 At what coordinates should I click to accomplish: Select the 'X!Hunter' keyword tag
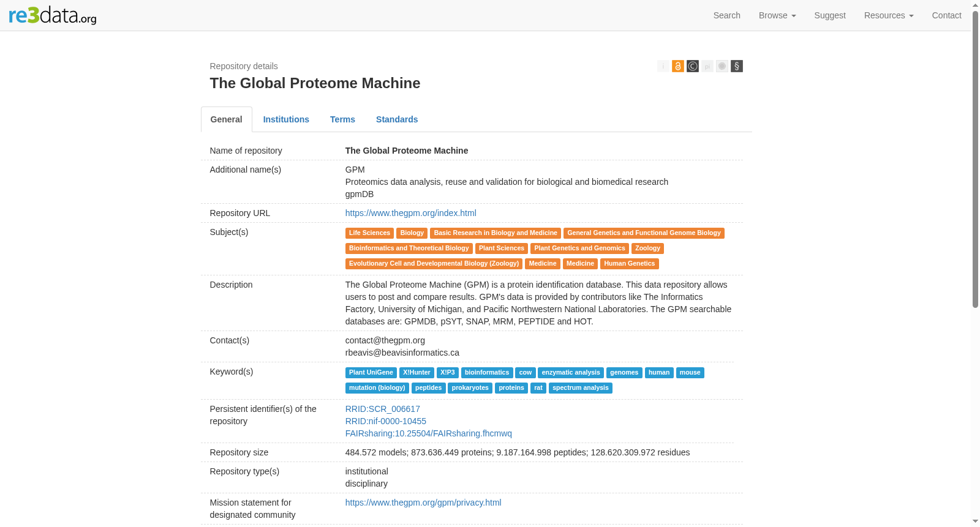pos(417,373)
